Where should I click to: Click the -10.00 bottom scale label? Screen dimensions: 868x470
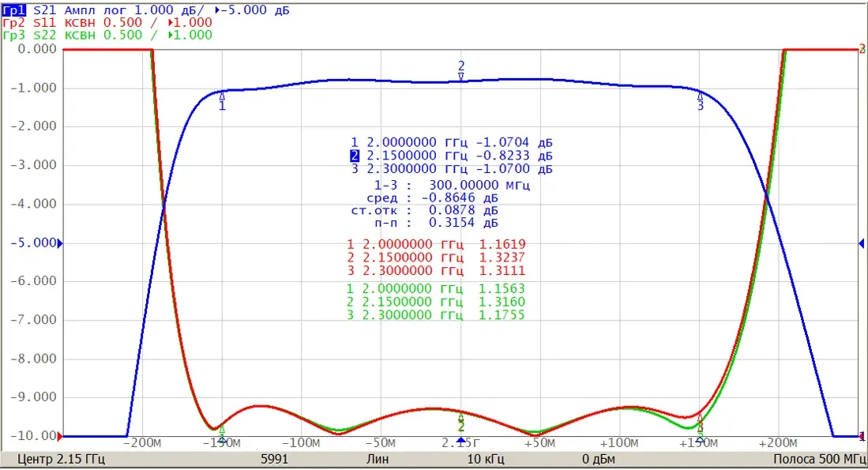pos(34,436)
